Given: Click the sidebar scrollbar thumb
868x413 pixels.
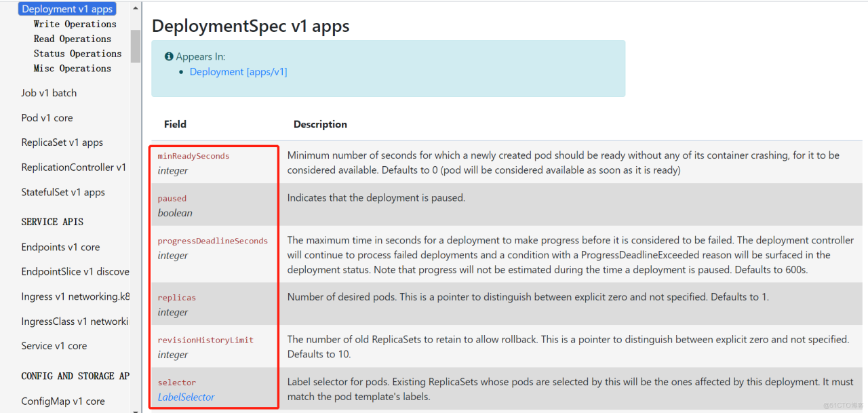Looking at the screenshot, I should pos(136,45).
